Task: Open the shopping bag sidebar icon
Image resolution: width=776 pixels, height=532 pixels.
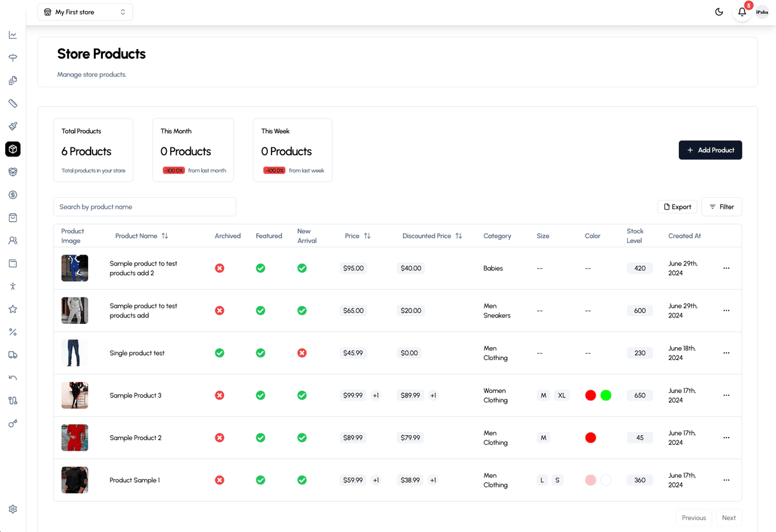Action: pyautogui.click(x=13, y=218)
